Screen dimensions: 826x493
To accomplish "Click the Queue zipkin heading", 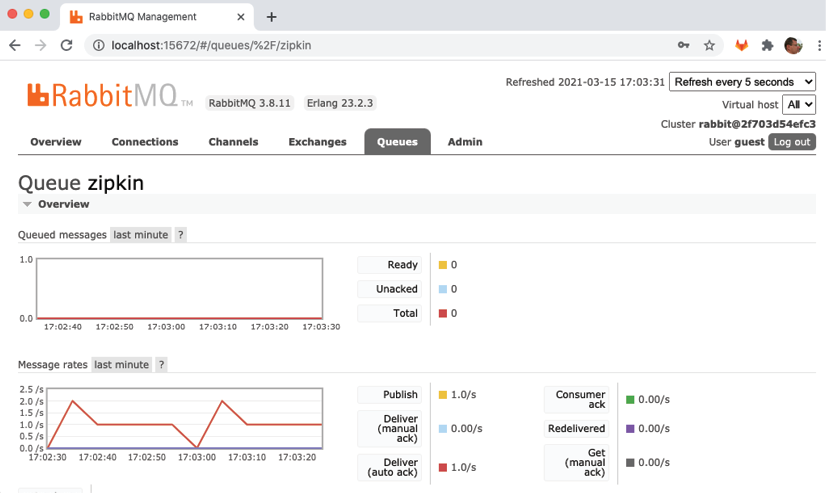I will [81, 183].
